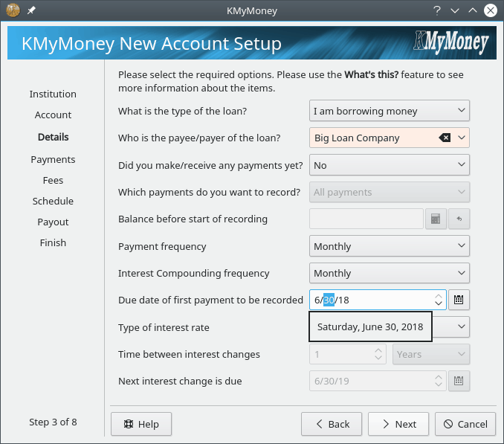Expand the Type of interest rate dropdown
This screenshot has width=504, height=444.
(x=462, y=327)
